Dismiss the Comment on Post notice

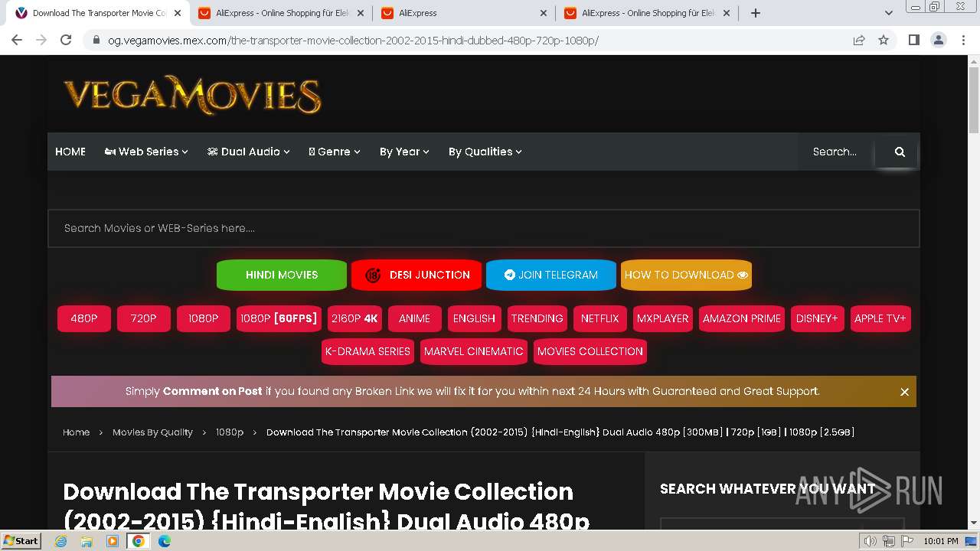tap(904, 392)
